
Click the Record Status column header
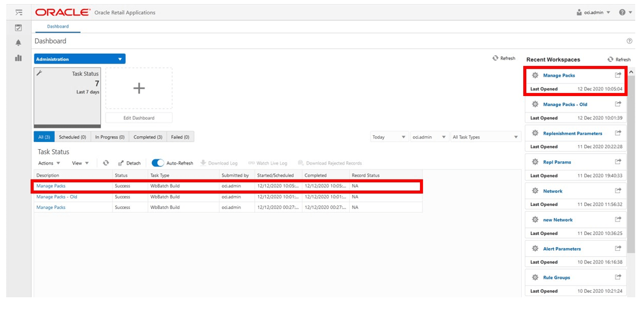point(385,175)
